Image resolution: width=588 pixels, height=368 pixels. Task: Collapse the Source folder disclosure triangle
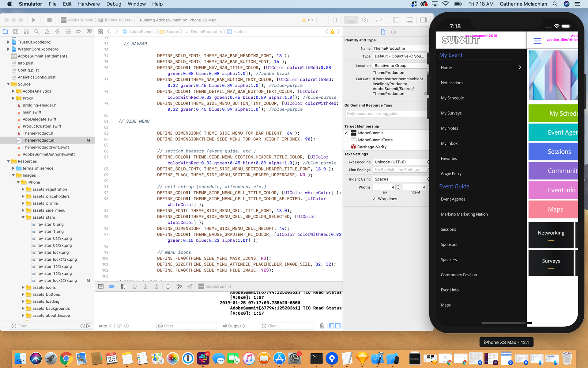pos(8,84)
